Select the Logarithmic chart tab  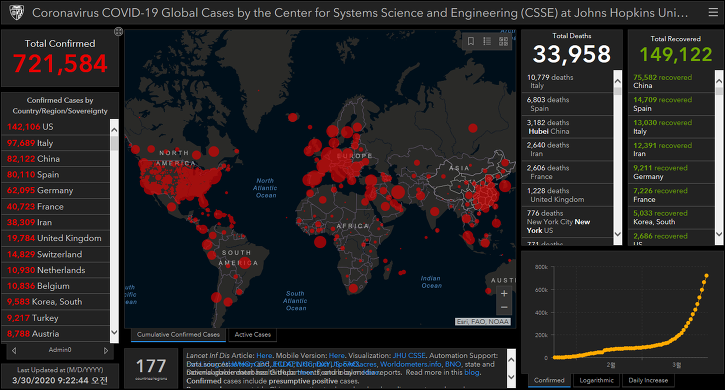tap(596, 380)
